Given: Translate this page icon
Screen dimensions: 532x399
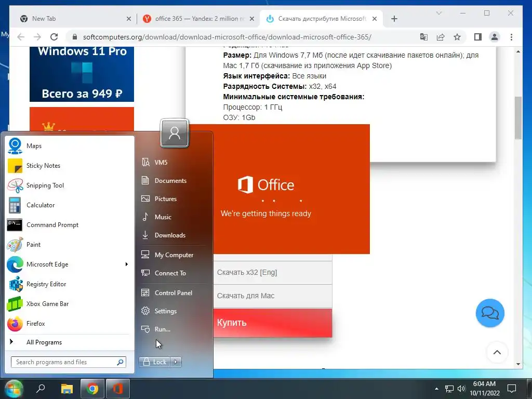Looking at the screenshot, I should 423,37.
